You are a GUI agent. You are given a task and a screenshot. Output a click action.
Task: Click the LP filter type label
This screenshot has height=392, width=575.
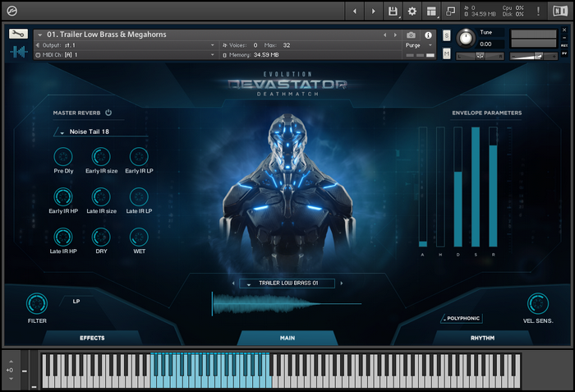(77, 301)
